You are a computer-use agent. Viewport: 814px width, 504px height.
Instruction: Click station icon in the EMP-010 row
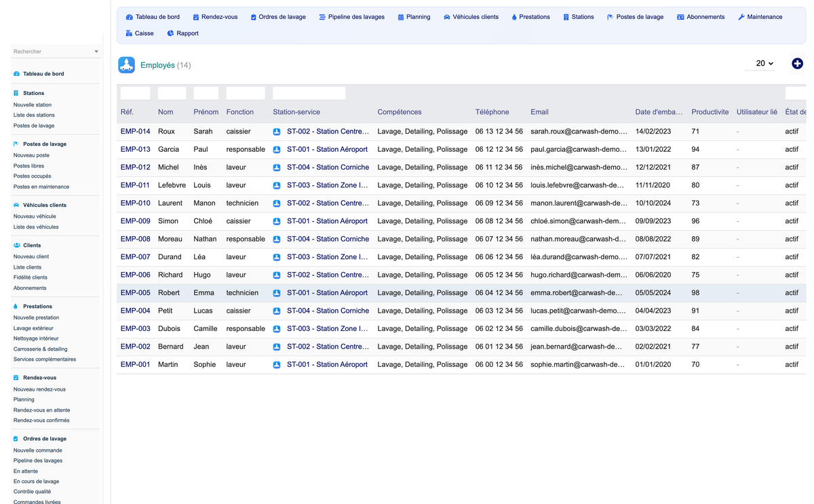tap(277, 203)
